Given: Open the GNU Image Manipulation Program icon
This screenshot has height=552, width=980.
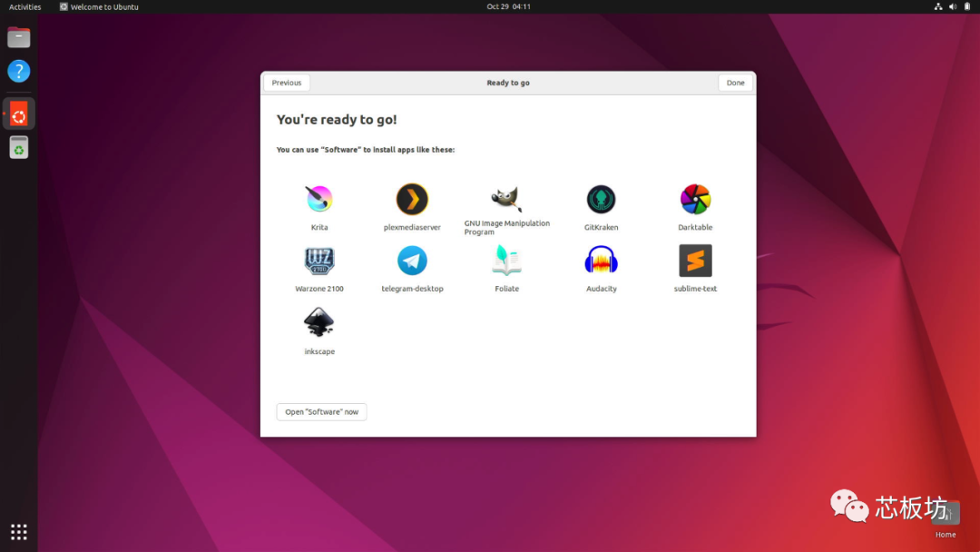Looking at the screenshot, I should [506, 200].
